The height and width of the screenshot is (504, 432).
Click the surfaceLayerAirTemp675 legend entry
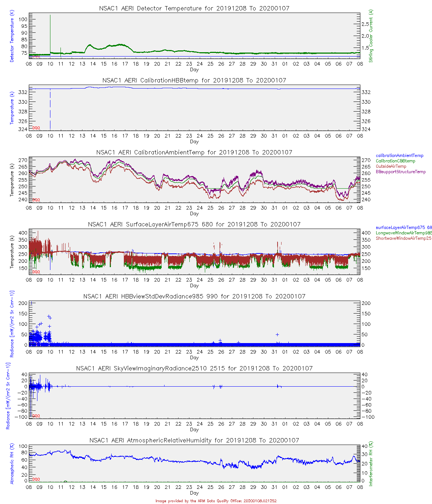pos(403,228)
